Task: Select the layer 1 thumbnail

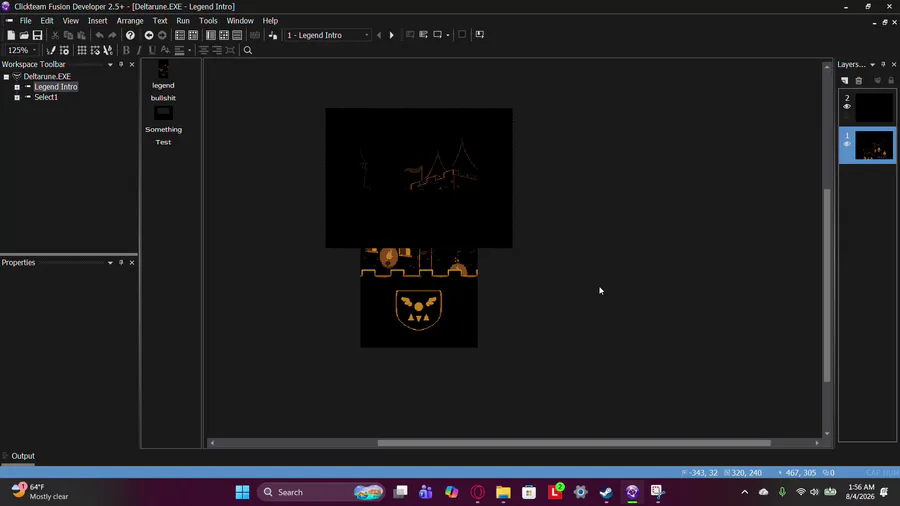Action: 874,145
